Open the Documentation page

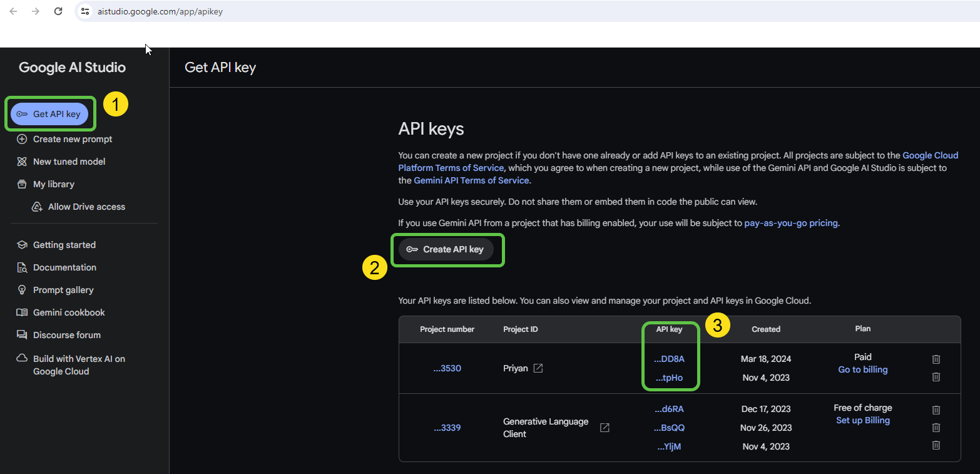(63, 267)
